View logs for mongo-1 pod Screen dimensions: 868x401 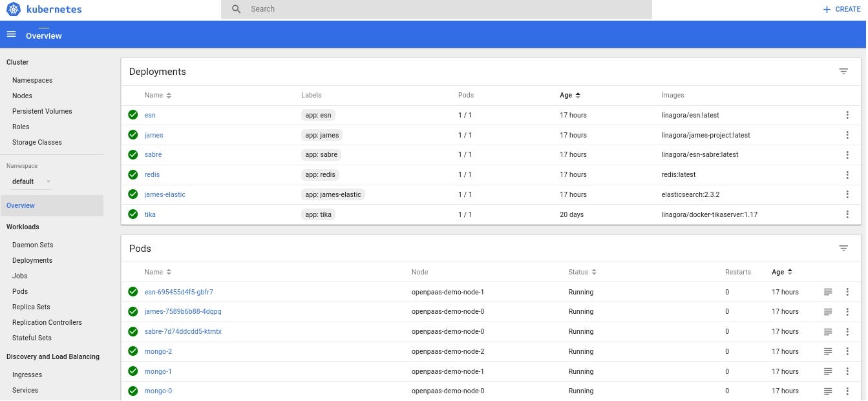[x=828, y=371]
